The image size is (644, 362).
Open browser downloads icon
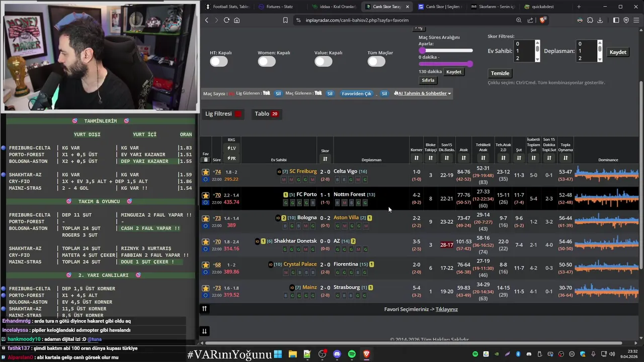600,20
